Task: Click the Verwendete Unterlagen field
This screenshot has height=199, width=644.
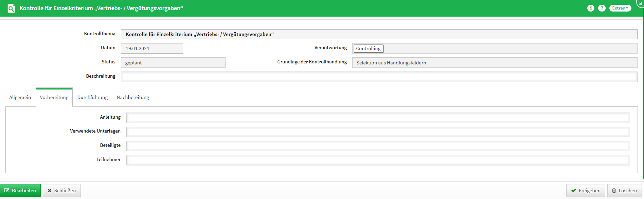Action: tap(378, 132)
